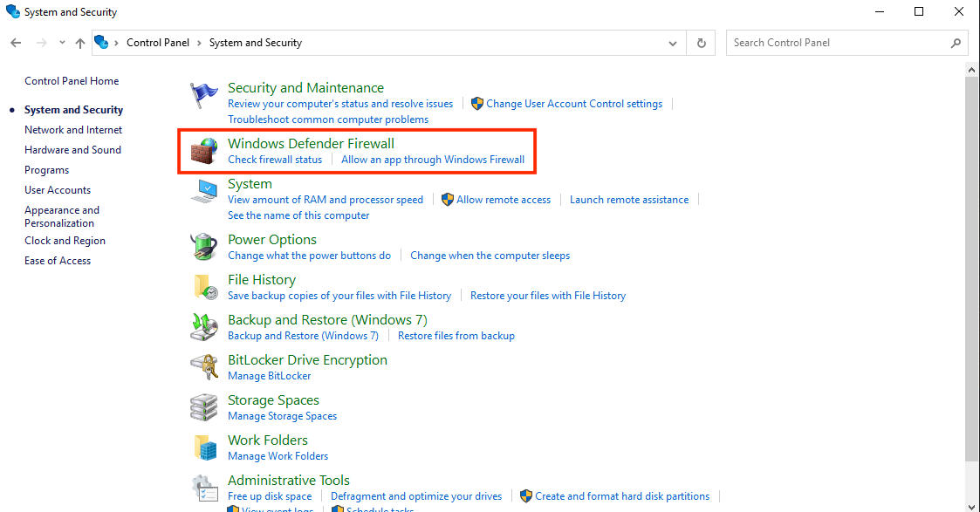The image size is (980, 512).
Task: Click the Backup and Restore drive icon
Action: [x=203, y=327]
